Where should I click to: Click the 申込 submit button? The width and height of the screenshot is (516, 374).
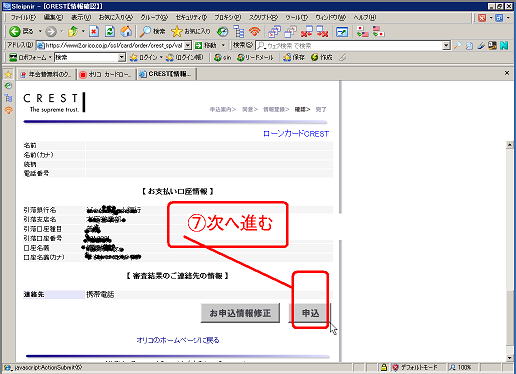(x=310, y=313)
